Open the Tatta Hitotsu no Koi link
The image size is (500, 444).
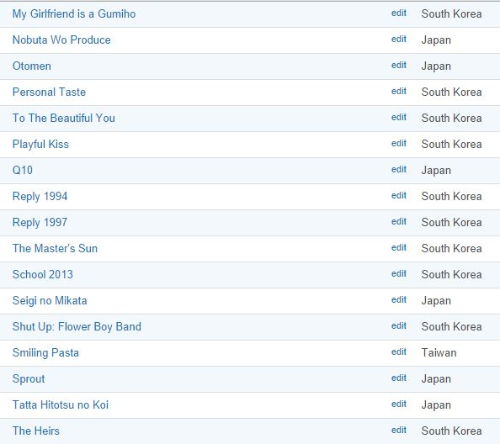[x=60, y=405]
